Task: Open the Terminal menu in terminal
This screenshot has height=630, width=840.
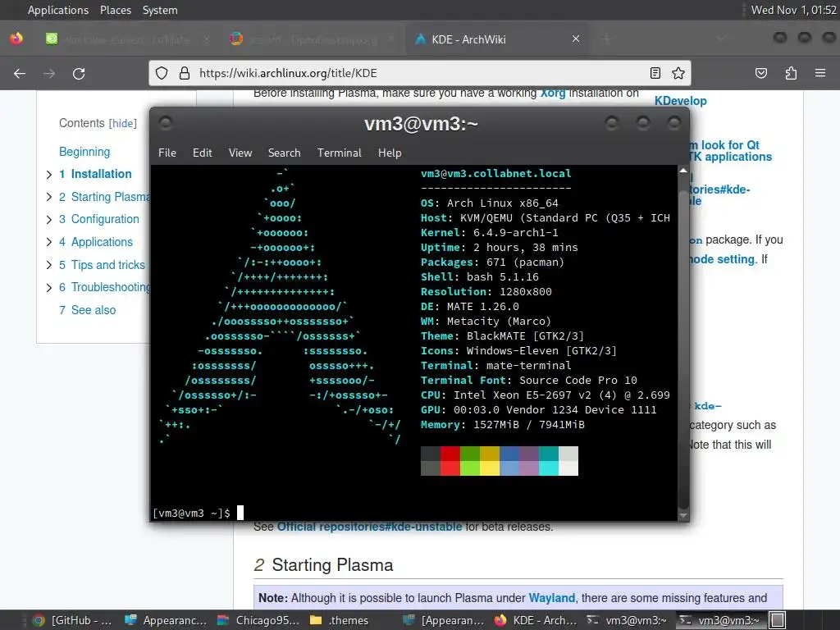Action: pyautogui.click(x=339, y=153)
